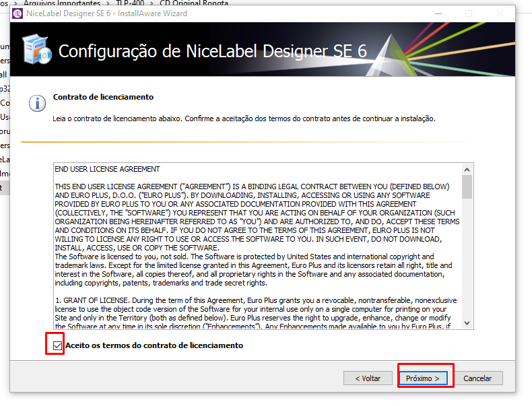Click 'The Software is licensed to you' paragraph
The width and height of the screenshot is (532, 406).
pyautogui.click(x=253, y=269)
